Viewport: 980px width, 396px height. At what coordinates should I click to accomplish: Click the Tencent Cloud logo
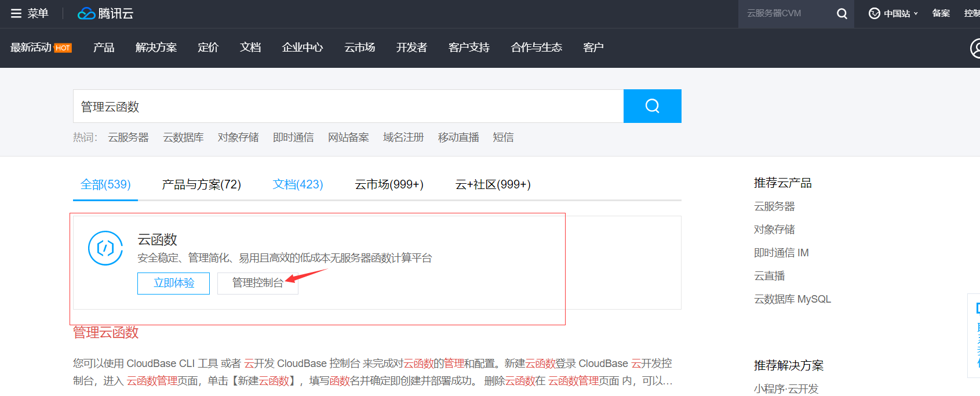click(105, 13)
